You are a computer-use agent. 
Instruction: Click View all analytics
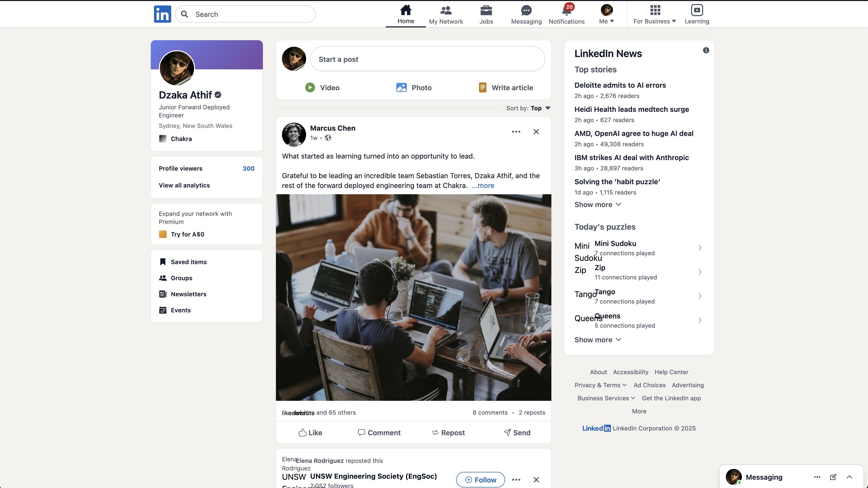[184, 185]
